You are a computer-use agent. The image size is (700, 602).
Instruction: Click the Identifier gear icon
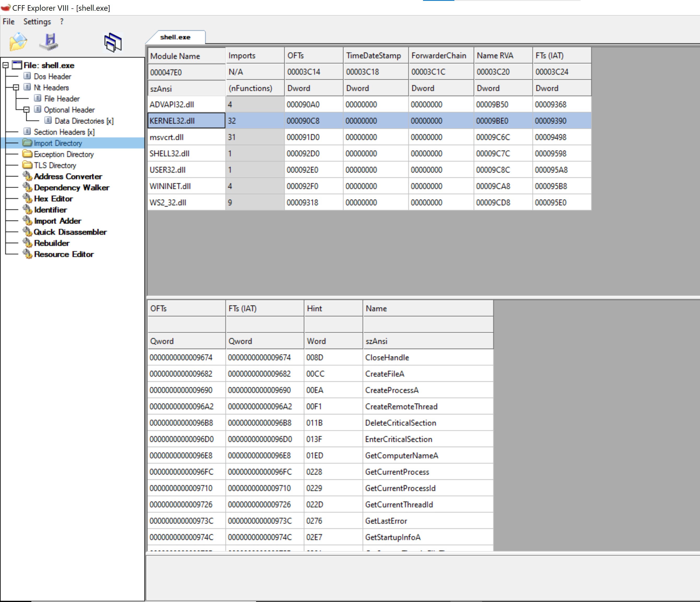click(x=27, y=210)
